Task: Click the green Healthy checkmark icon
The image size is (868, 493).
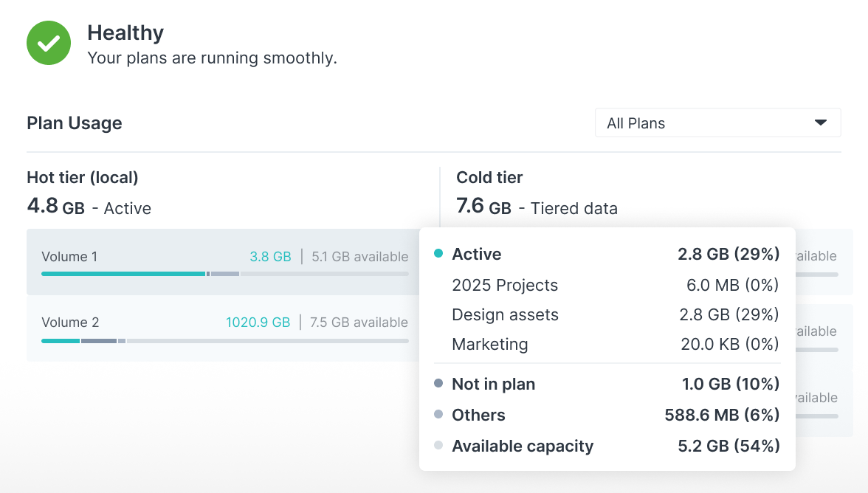Action: [x=49, y=44]
